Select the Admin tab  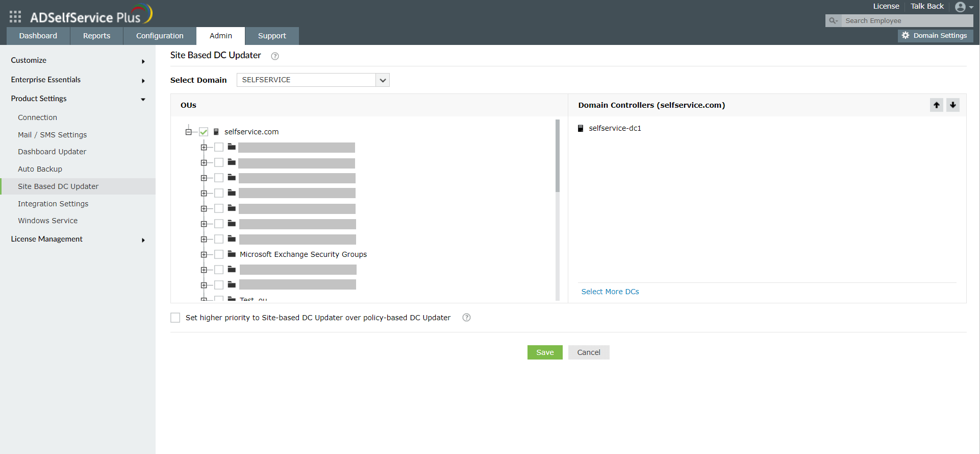coord(220,36)
